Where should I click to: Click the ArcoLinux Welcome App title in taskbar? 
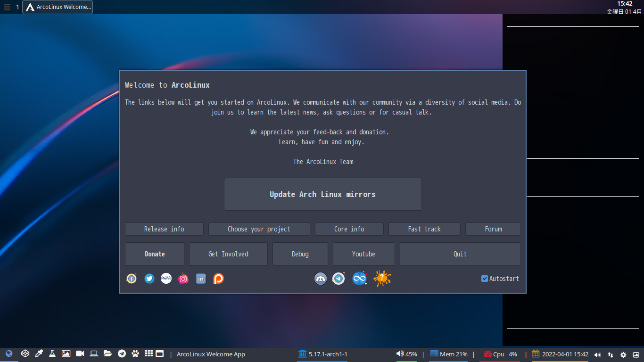(211, 354)
